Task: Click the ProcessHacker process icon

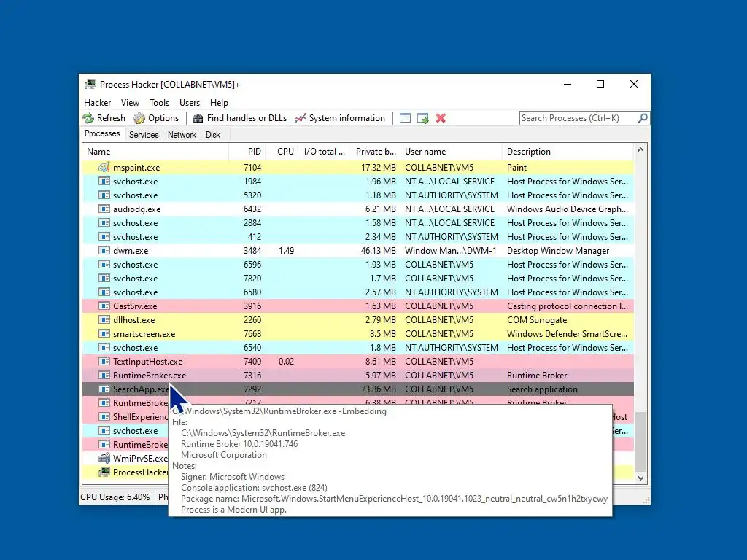Action: 104,472
